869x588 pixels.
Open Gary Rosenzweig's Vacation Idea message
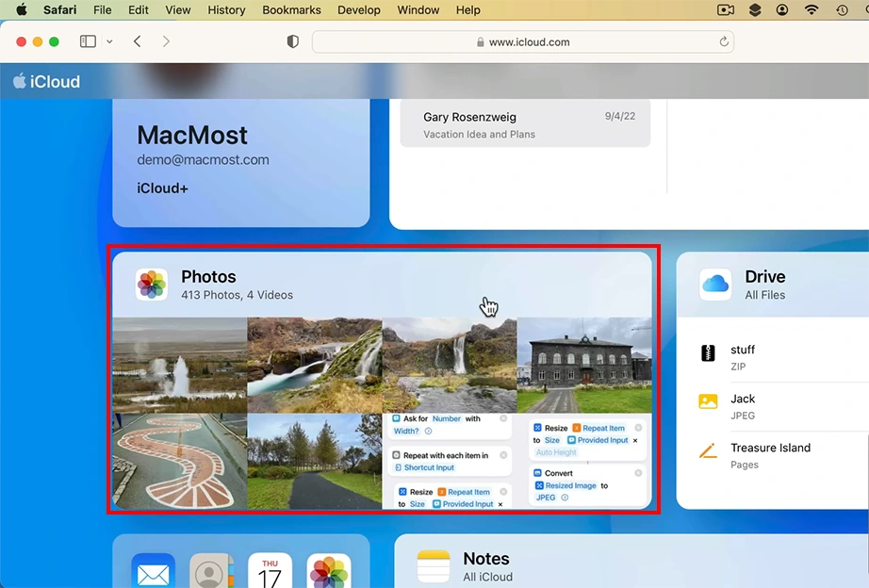(x=525, y=124)
